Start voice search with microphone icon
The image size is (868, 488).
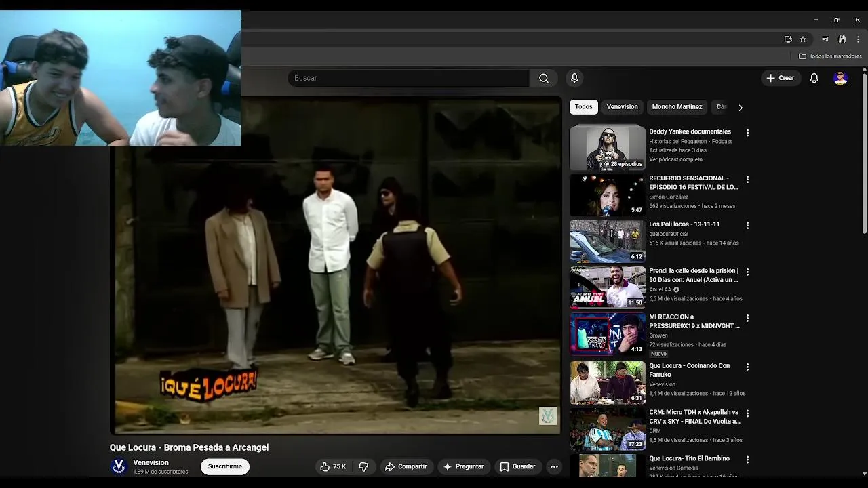574,78
